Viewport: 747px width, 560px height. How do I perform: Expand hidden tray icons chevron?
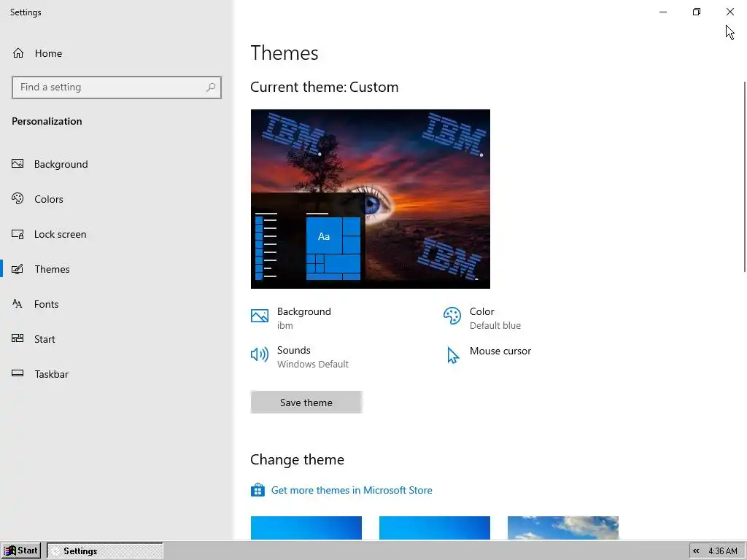[696, 551]
